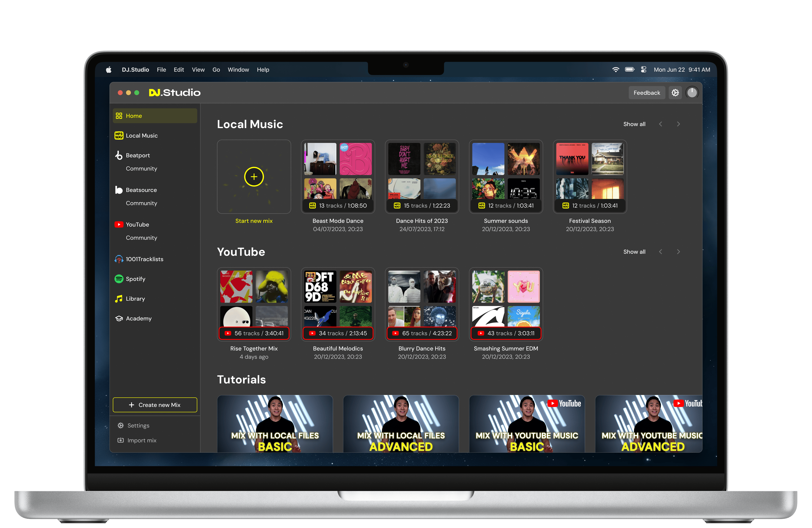Click the battery status icon
Image resolution: width=812 pixels, height=528 pixels.
coord(630,70)
